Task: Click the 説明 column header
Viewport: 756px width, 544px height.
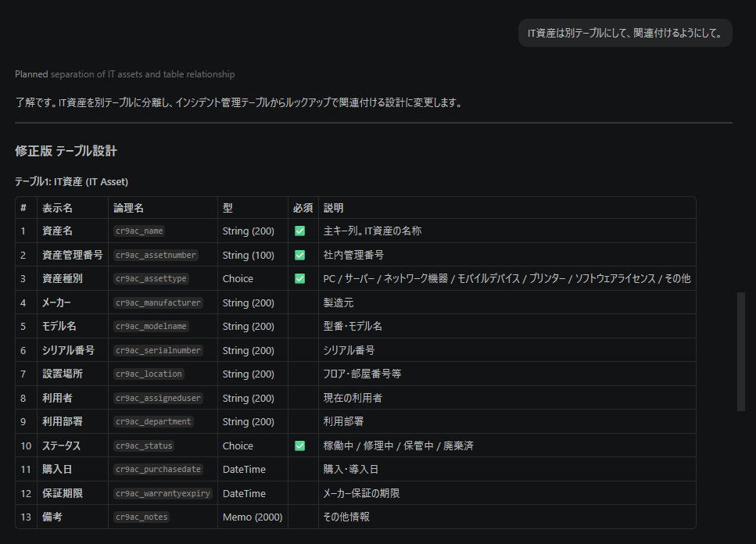Action: click(x=334, y=208)
